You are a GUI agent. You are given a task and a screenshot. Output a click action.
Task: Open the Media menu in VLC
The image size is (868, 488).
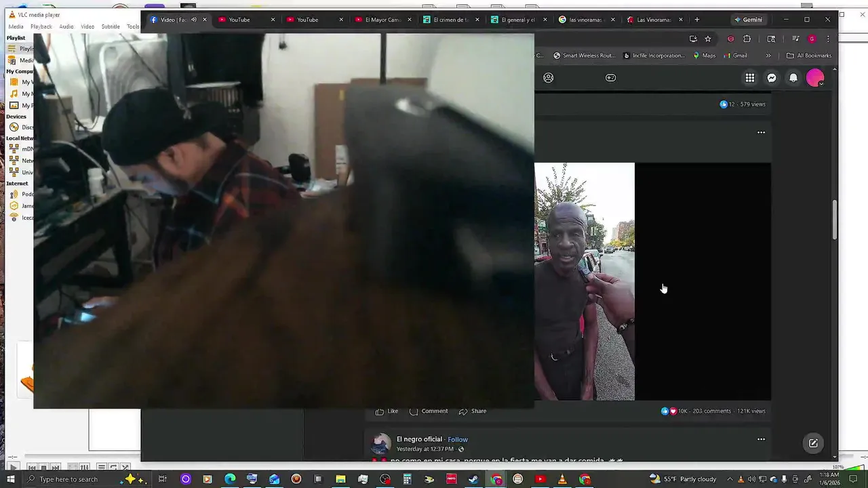16,26
